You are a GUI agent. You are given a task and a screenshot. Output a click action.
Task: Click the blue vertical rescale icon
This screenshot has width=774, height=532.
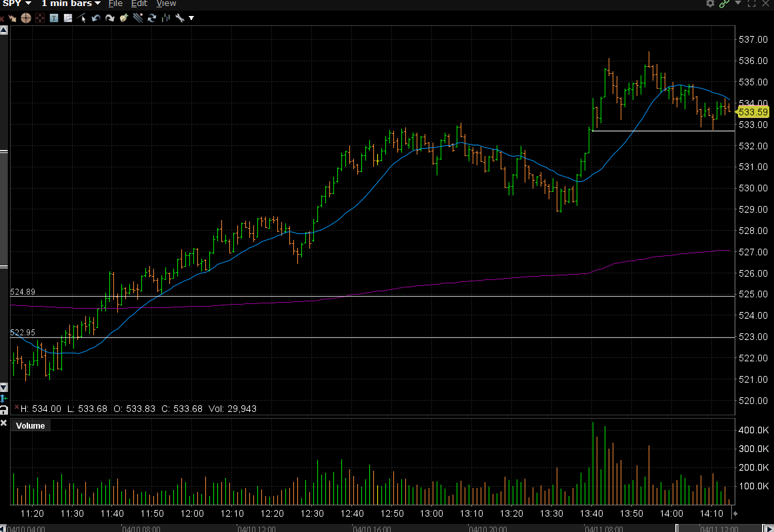(x=3, y=399)
